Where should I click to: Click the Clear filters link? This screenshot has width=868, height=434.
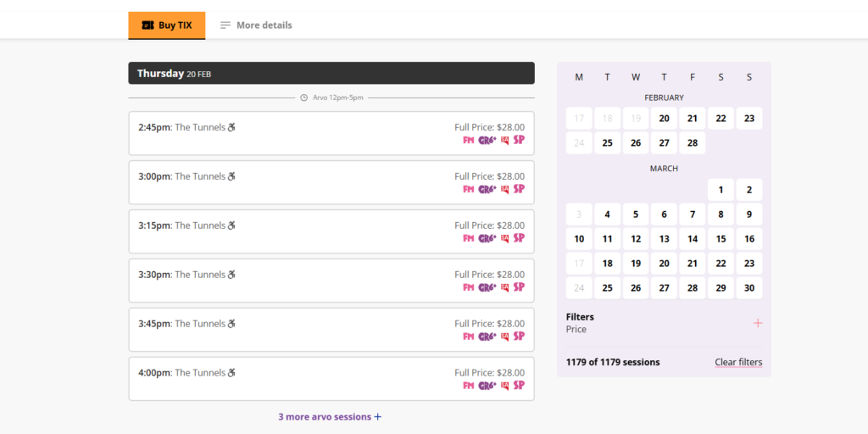[x=738, y=362]
